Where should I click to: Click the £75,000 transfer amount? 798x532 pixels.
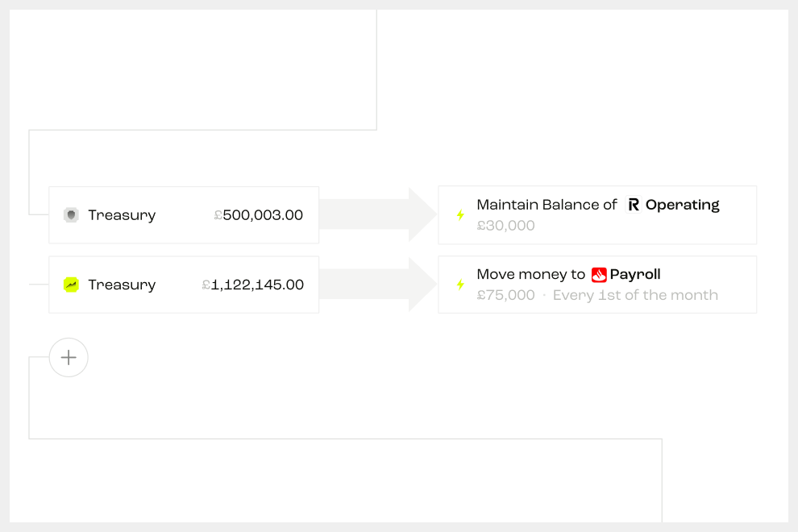(x=506, y=295)
